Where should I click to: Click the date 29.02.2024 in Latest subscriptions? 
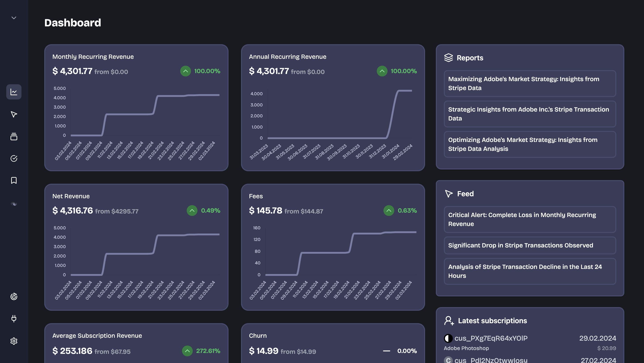(597, 338)
